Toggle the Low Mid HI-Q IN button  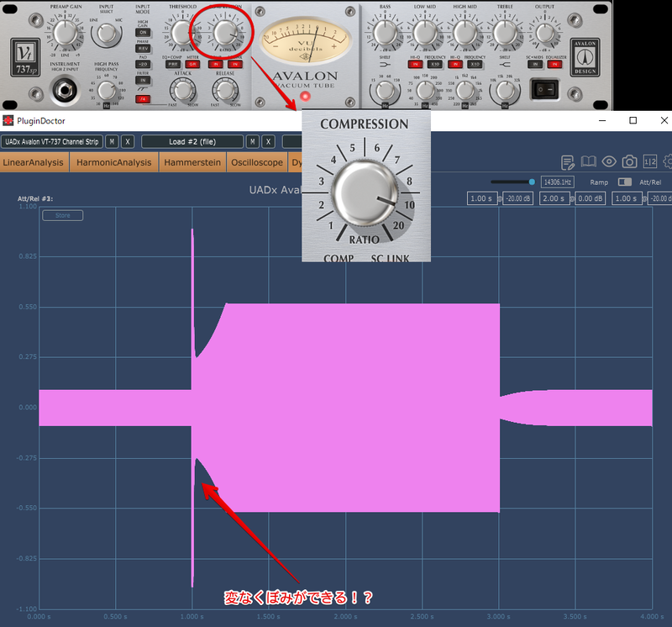click(415, 65)
